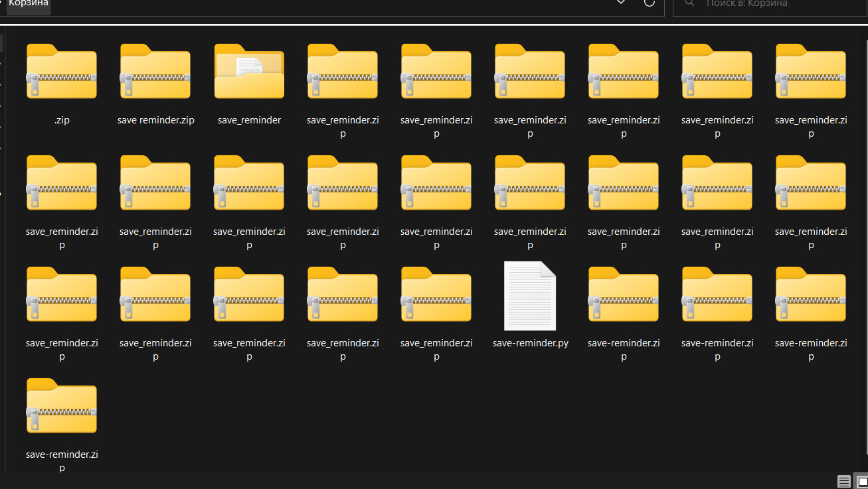The height and width of the screenshot is (489, 868).
Task: Select save_reminder.zip directly above save-reminder.py
Action: 530,184
